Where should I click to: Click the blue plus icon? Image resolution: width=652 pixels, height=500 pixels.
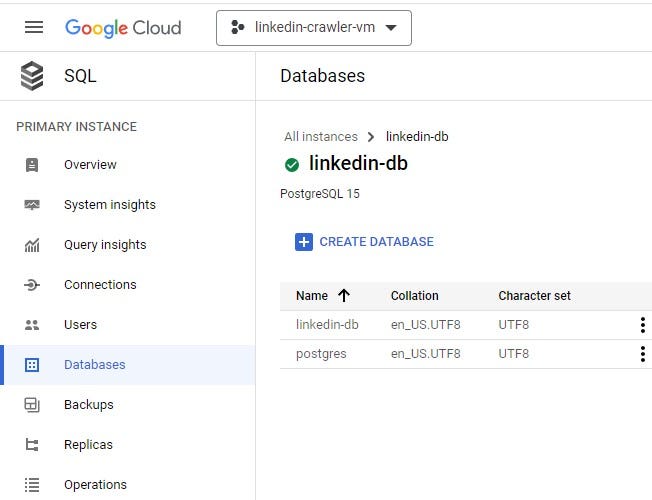coord(304,242)
